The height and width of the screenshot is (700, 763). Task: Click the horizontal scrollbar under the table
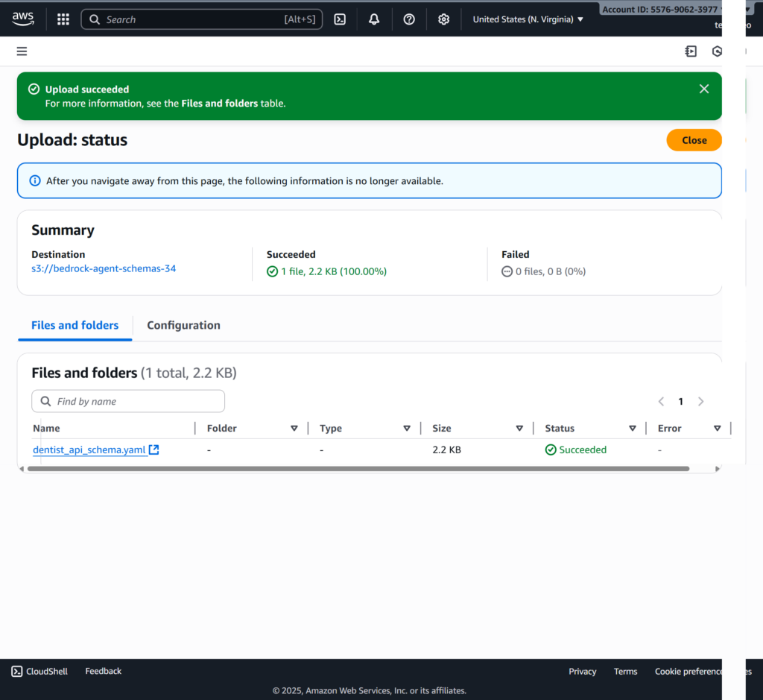tap(358, 469)
